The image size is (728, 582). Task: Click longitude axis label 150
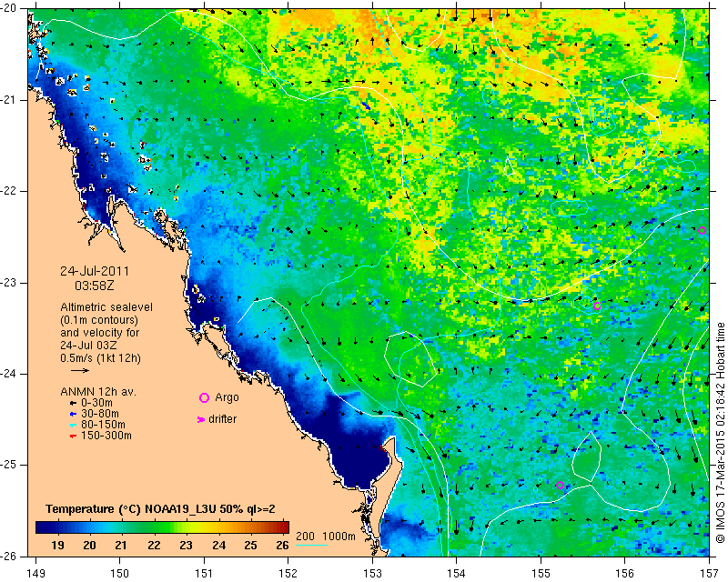pos(120,574)
